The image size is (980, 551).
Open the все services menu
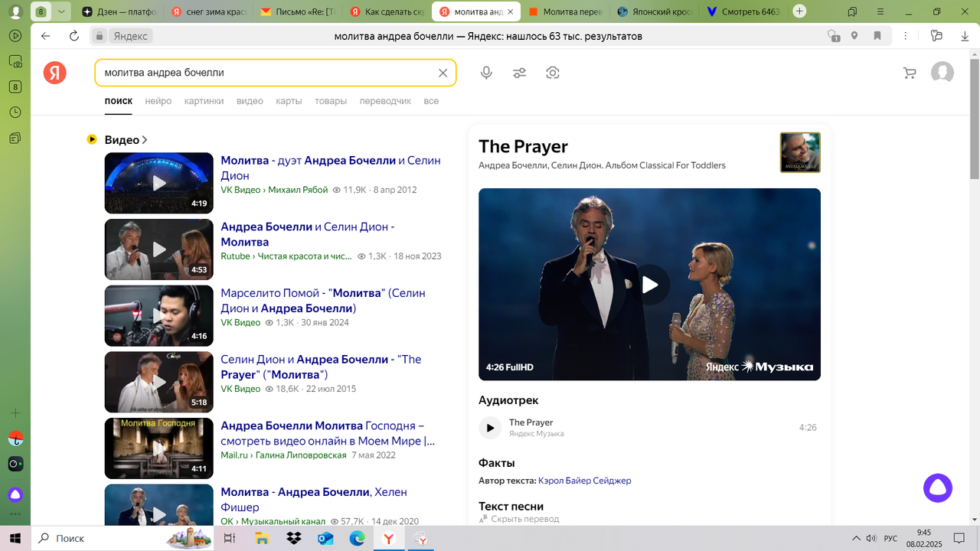(431, 101)
